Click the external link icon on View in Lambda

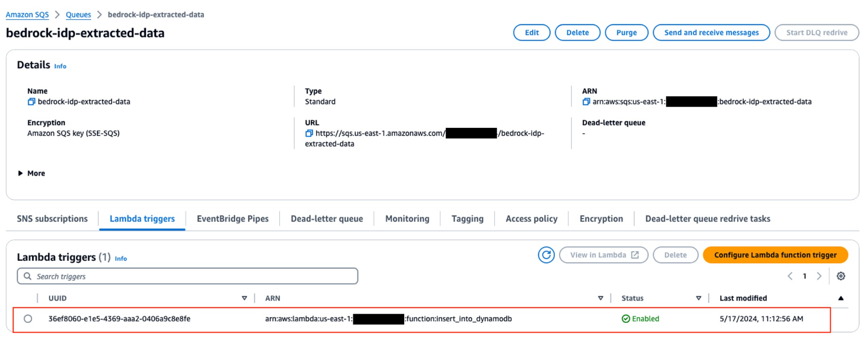coord(635,255)
